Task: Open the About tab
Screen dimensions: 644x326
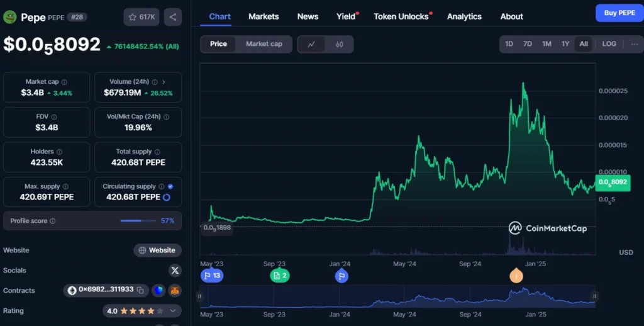Action: coord(511,16)
